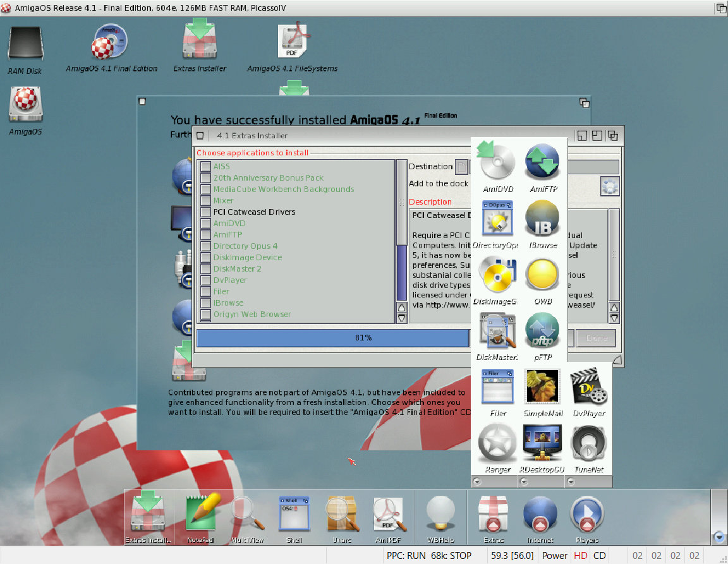Click the Done button
The image size is (728, 564).
coord(596,338)
